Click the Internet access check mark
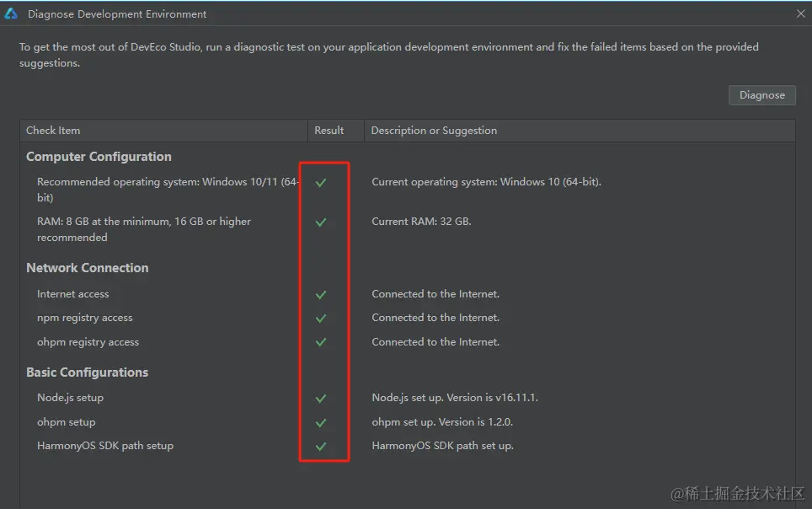The width and height of the screenshot is (812, 509). coord(321,295)
